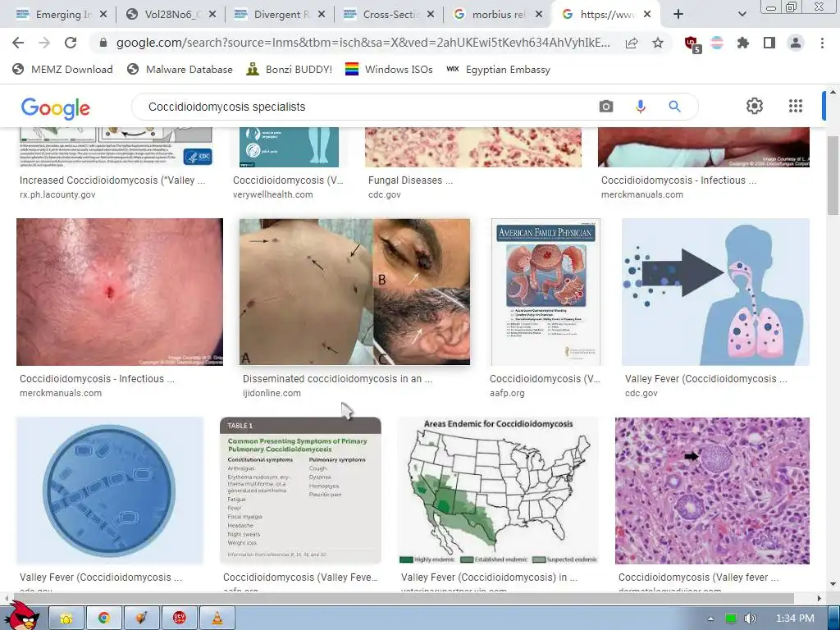Viewport: 840px width, 630px height.
Task: Close the Emerging In... tab
Action: (103, 15)
